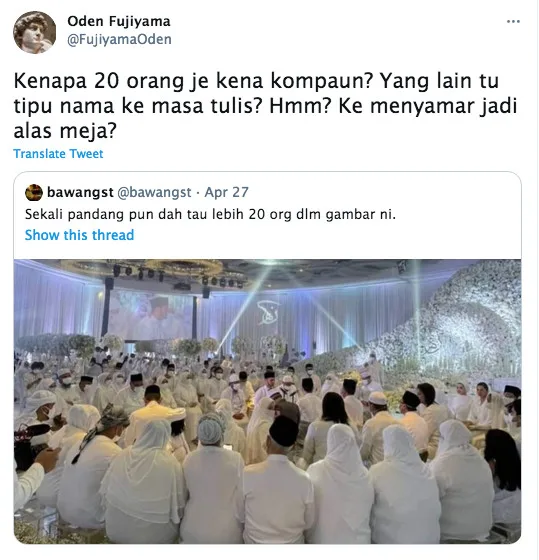The height and width of the screenshot is (560, 539).
Task: Click the projector screen in the photo
Action: [x=150, y=316]
